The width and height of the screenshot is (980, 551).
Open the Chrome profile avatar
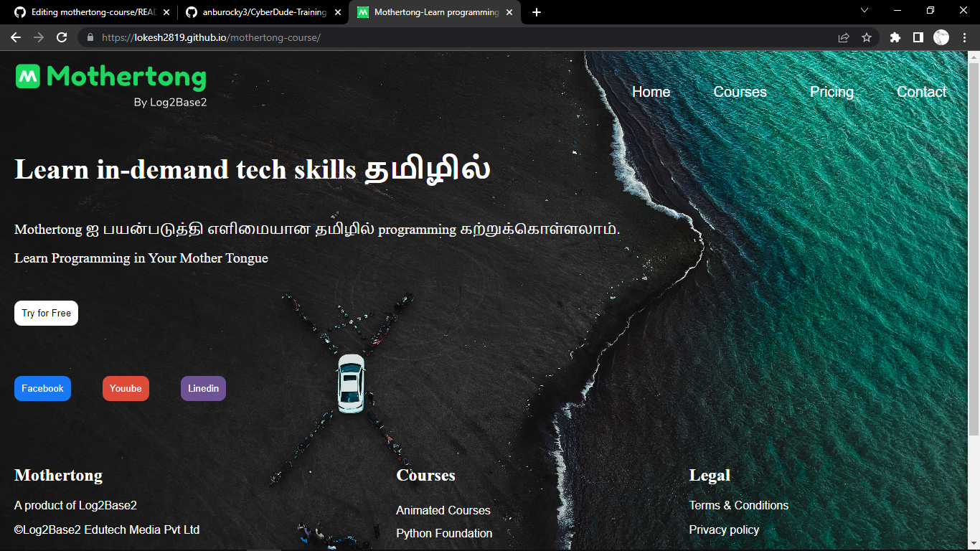click(x=941, y=37)
